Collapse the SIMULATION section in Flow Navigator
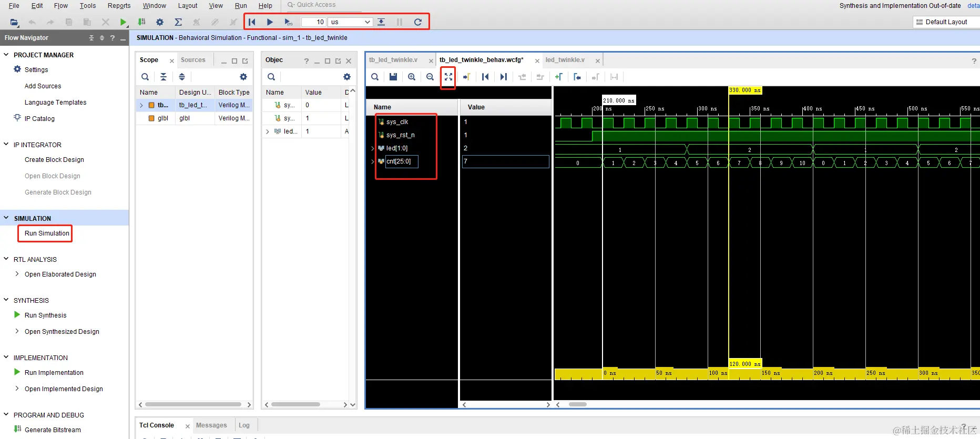Image resolution: width=980 pixels, height=439 pixels. [6, 218]
